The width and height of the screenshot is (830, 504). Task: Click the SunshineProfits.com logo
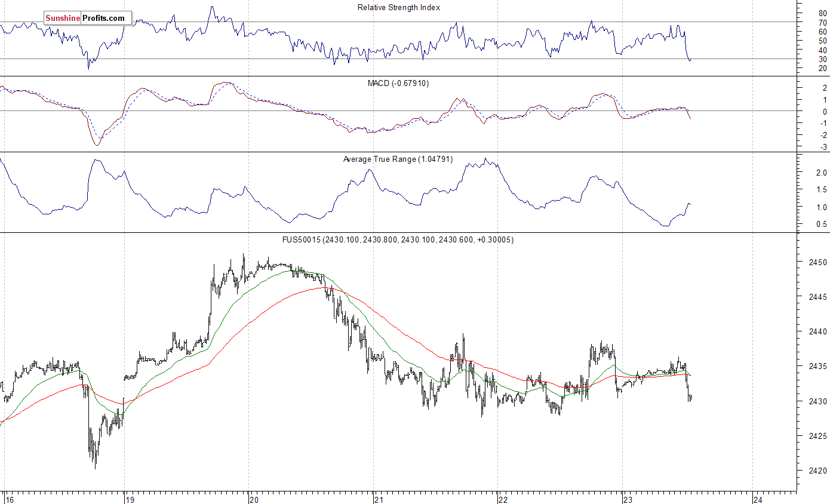click(x=87, y=19)
